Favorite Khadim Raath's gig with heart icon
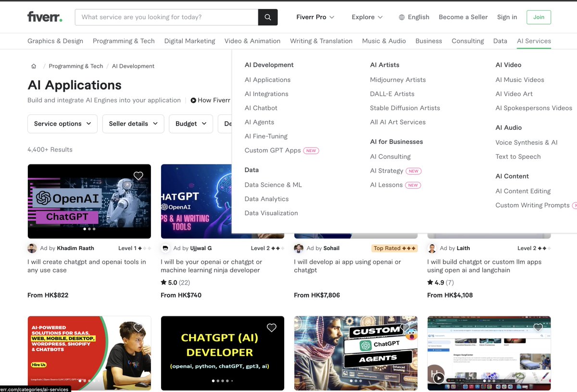The image size is (577, 392). pos(138,176)
